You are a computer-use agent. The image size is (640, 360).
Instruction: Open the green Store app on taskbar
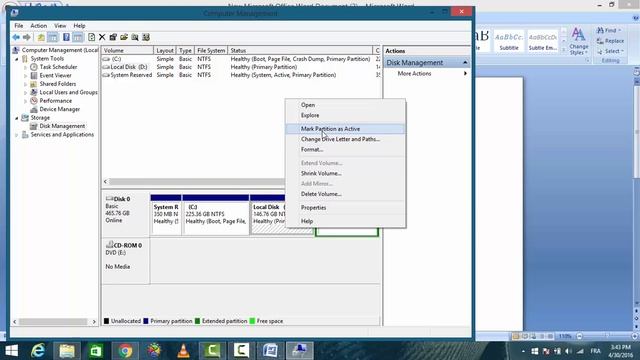pos(96,351)
